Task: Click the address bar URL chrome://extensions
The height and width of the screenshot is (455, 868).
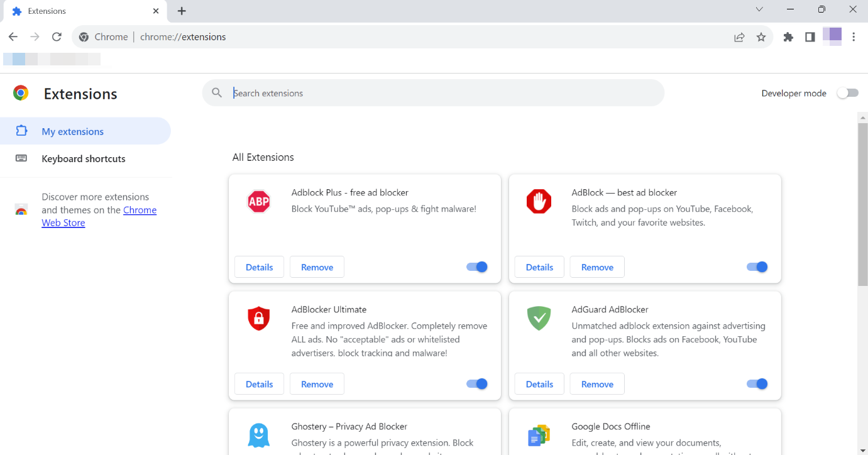Action: point(183,37)
